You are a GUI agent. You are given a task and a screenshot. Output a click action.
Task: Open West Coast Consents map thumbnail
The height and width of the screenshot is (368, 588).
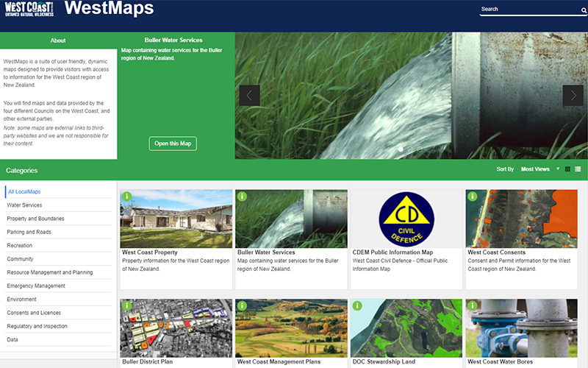pyautogui.click(x=522, y=219)
